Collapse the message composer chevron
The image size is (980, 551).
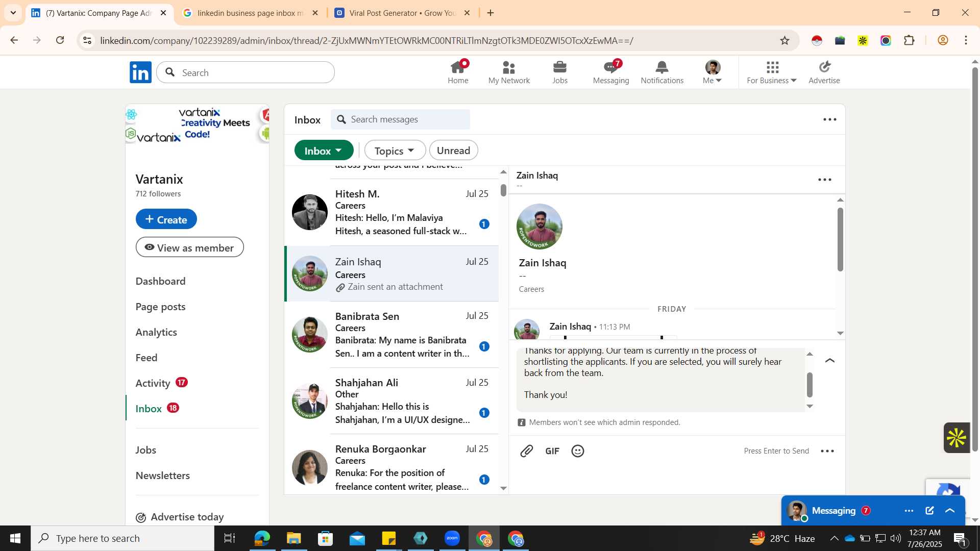coord(830,361)
